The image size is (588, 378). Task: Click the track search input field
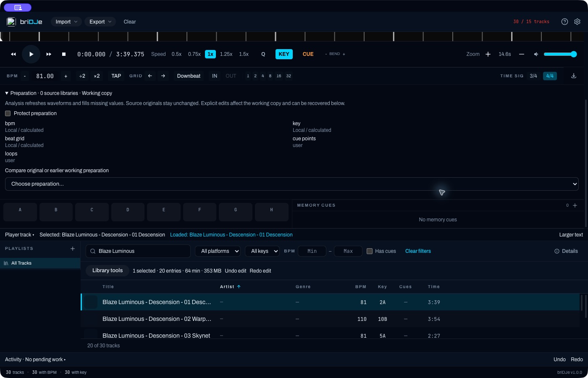click(138, 251)
